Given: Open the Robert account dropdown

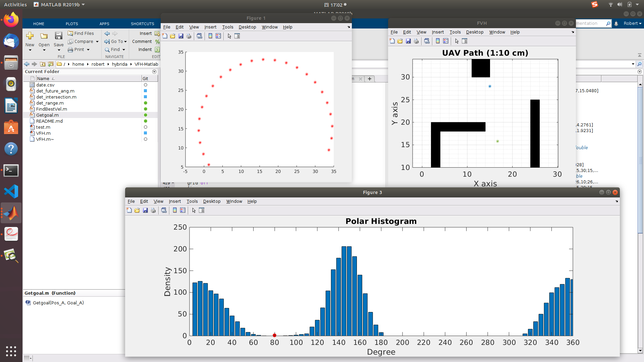Looking at the screenshot, I should pyautogui.click(x=633, y=23).
